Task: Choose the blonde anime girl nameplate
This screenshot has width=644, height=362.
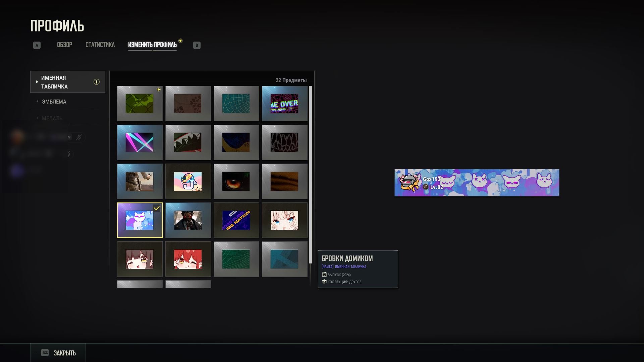Action: tap(284, 220)
